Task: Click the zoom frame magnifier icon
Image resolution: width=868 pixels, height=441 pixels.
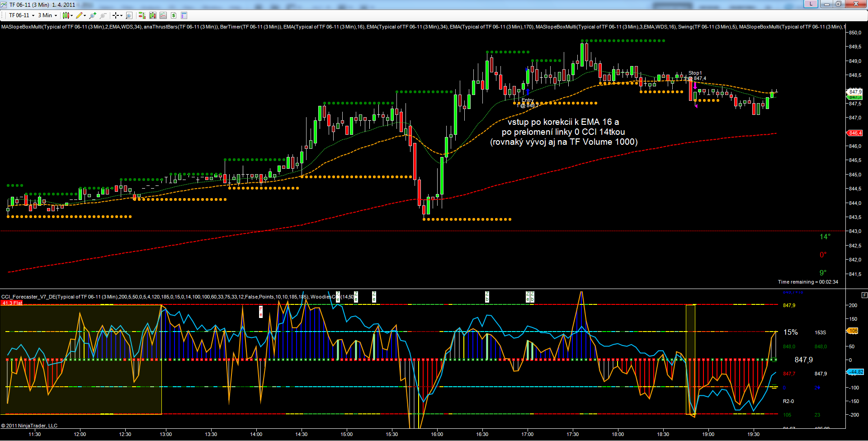Action: click(129, 15)
